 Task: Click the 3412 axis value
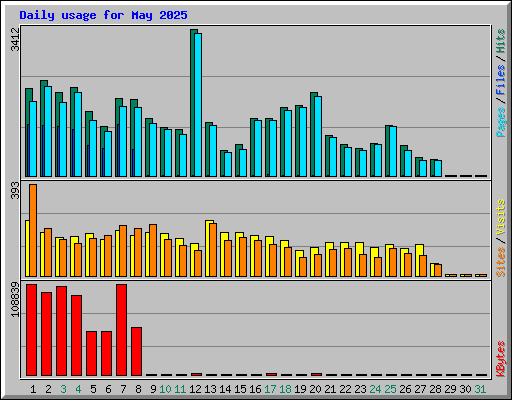point(15,39)
